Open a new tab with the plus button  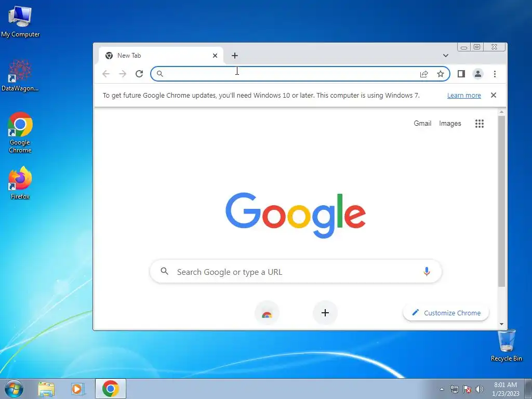(234, 55)
